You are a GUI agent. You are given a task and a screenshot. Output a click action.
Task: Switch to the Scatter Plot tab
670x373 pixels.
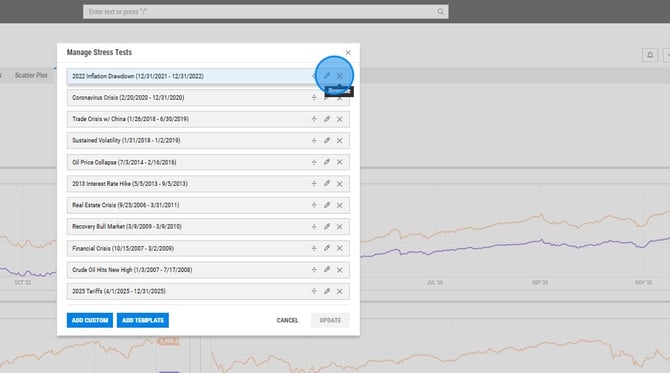coord(31,75)
